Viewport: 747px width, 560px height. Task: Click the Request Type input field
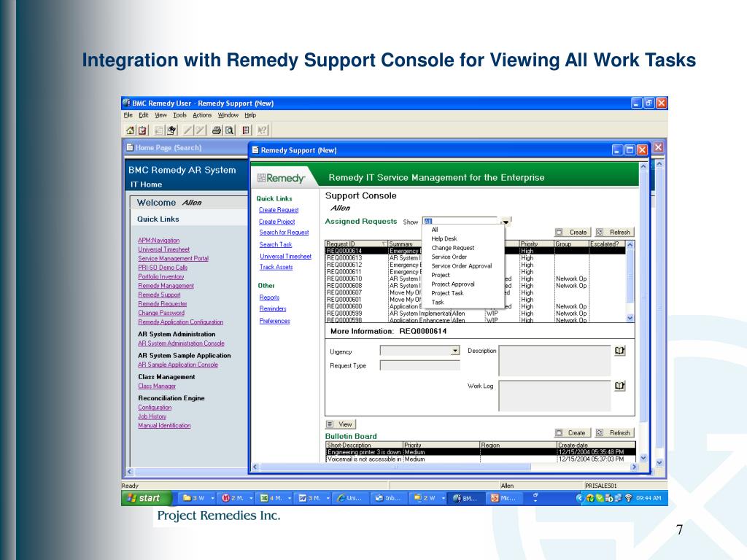coord(419,366)
